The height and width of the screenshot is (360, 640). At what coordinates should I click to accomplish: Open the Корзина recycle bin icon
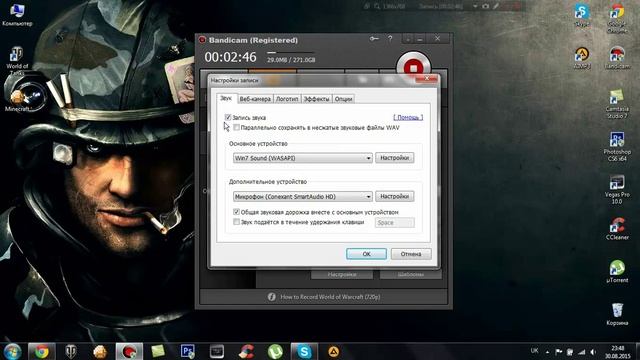[617, 314]
